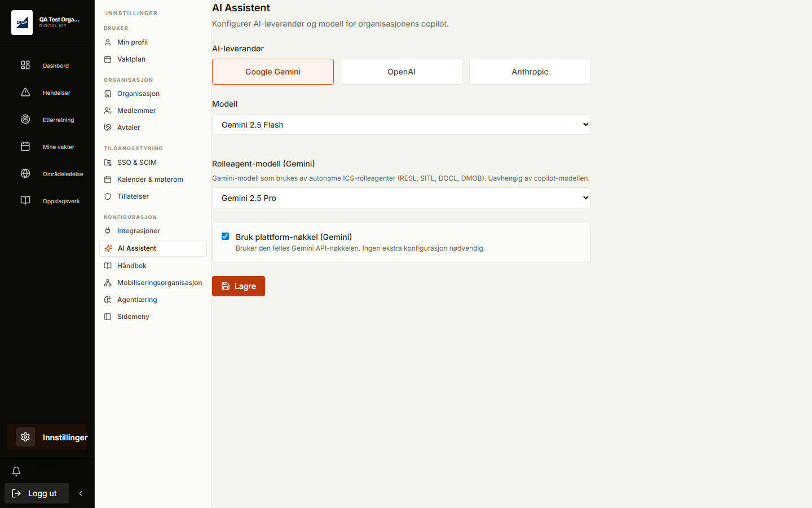The image size is (812, 508).
Task: Navigate to Medlemmer
Action: tap(153, 111)
